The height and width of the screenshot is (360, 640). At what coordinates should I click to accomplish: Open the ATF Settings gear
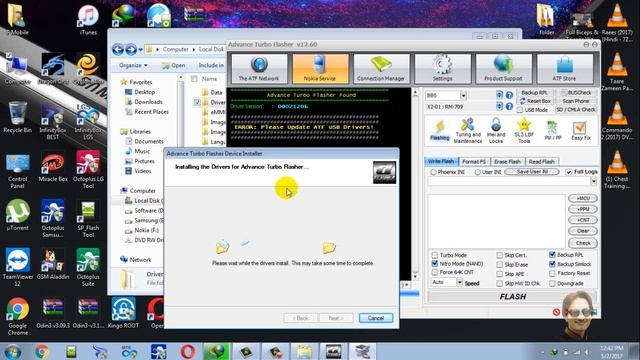click(x=442, y=69)
